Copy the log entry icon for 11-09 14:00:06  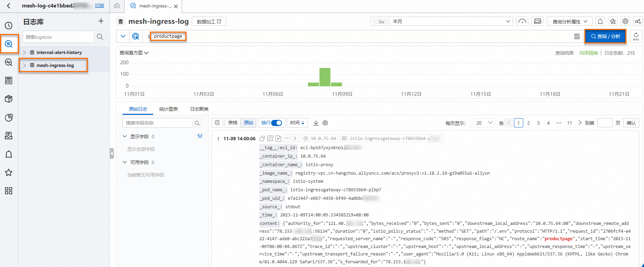coord(262,139)
